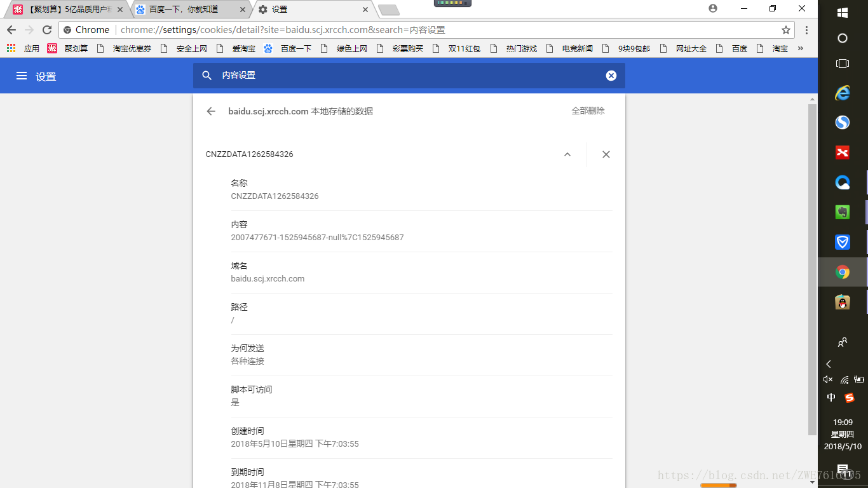Viewport: 868px width, 488px height.
Task: Open the 绿色上网 bookmark
Action: click(x=344, y=48)
